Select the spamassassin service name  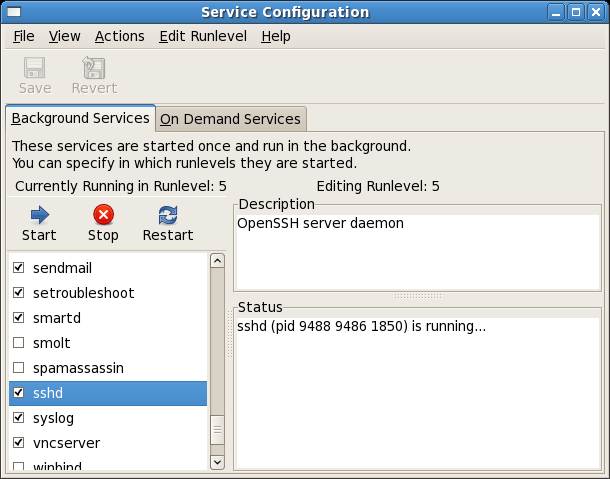click(x=78, y=368)
